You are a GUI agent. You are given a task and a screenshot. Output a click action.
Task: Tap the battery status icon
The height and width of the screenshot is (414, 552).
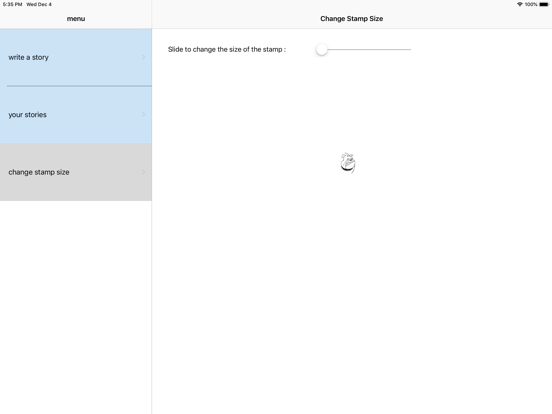(x=544, y=4)
